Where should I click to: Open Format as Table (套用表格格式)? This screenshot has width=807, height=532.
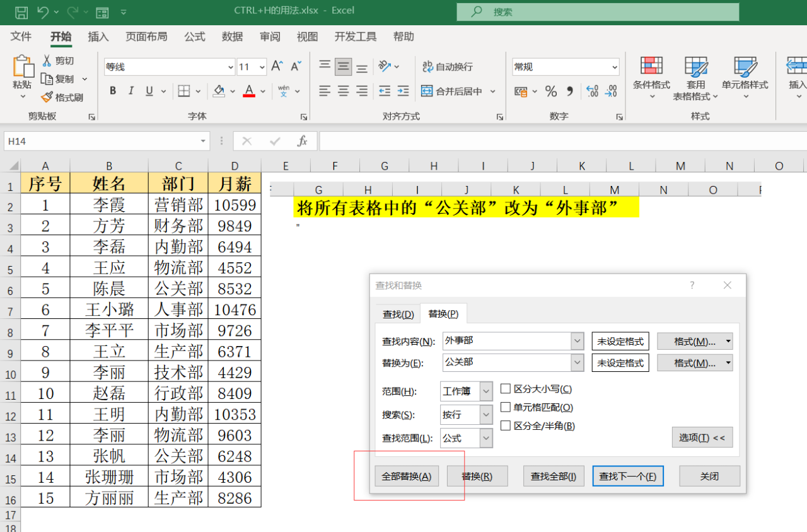[695, 78]
